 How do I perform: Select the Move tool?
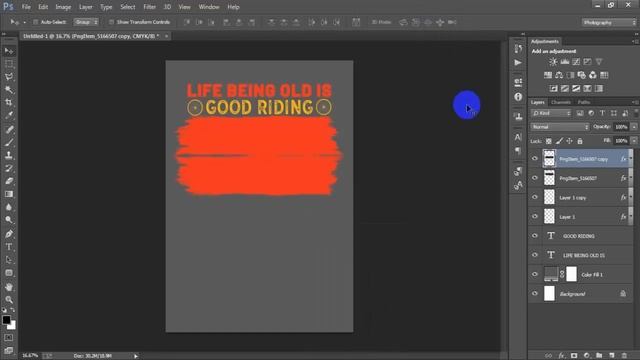(x=9, y=51)
